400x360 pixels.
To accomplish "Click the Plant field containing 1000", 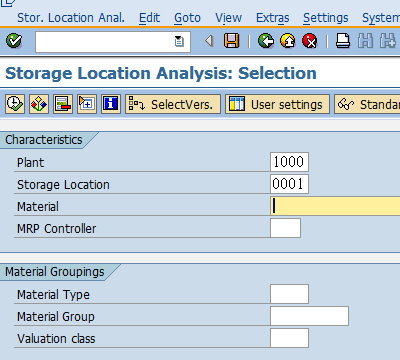I will [289, 162].
